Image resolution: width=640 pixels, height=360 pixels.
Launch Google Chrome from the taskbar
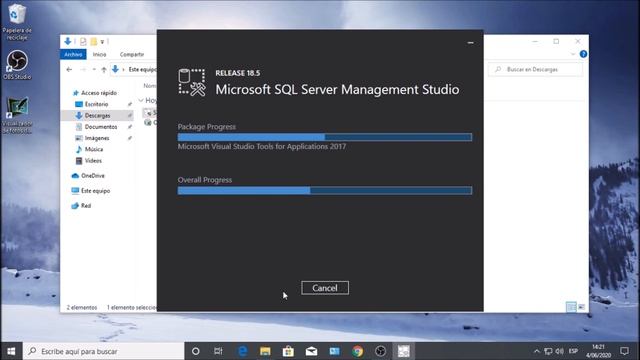(x=358, y=351)
